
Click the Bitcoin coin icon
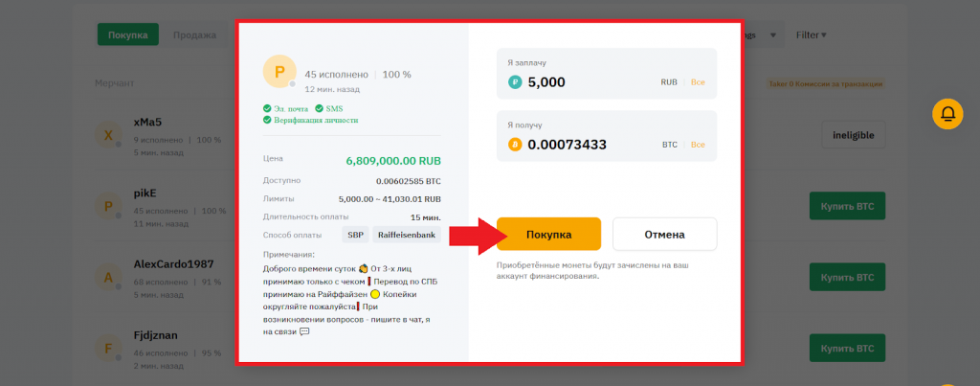515,145
